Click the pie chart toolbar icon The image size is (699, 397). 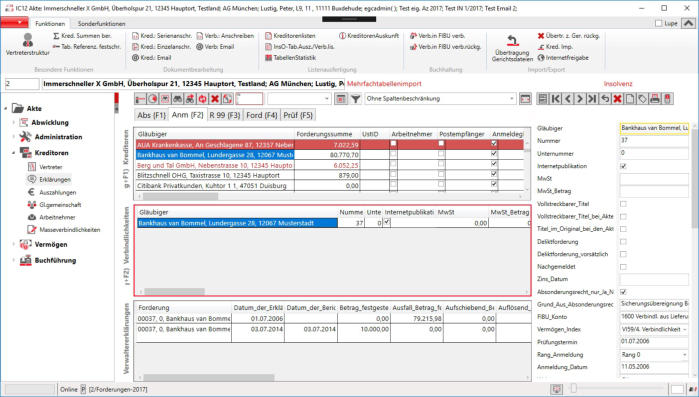pos(152,99)
